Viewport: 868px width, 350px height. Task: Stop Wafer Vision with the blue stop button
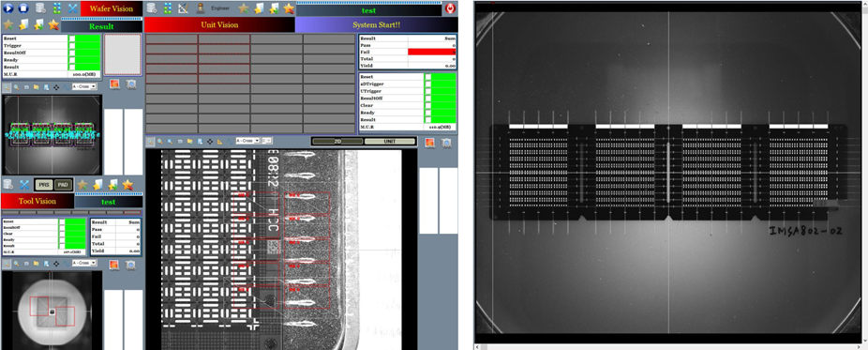point(23,8)
